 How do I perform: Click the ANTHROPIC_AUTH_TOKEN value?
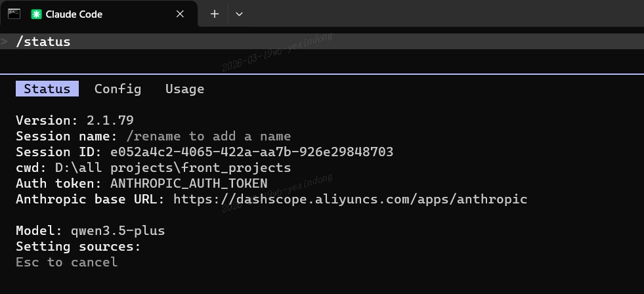coord(189,184)
